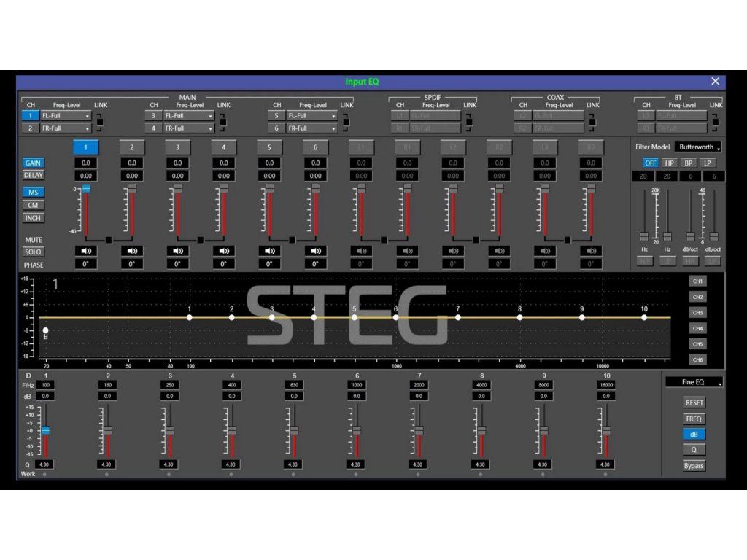
Task: Select EQ band 8 node on graph
Action: pos(519,317)
